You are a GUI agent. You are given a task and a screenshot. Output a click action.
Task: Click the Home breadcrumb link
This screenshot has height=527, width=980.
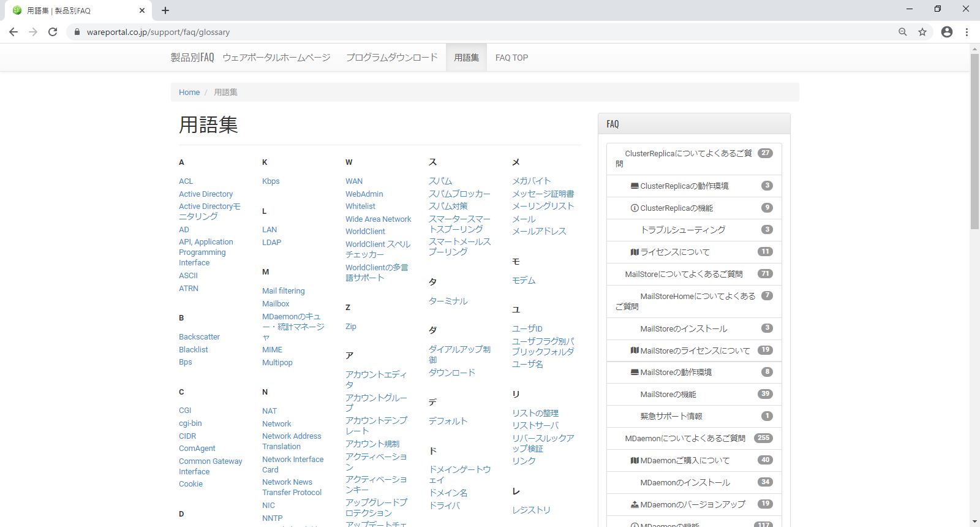pyautogui.click(x=189, y=92)
